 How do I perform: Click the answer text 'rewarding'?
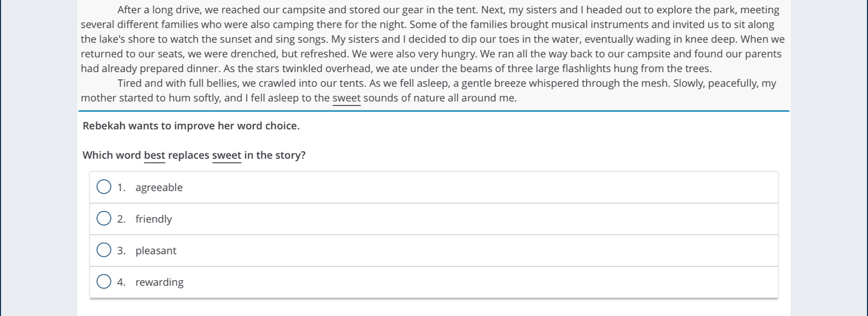tap(159, 282)
